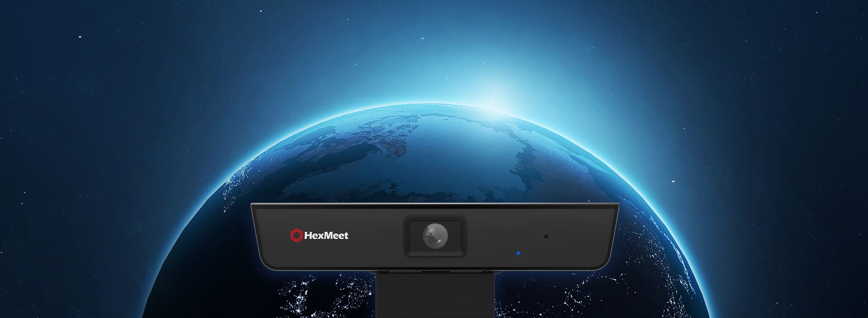Click the blue LED indicator light
The width and height of the screenshot is (868, 318).
pyautogui.click(x=518, y=253)
